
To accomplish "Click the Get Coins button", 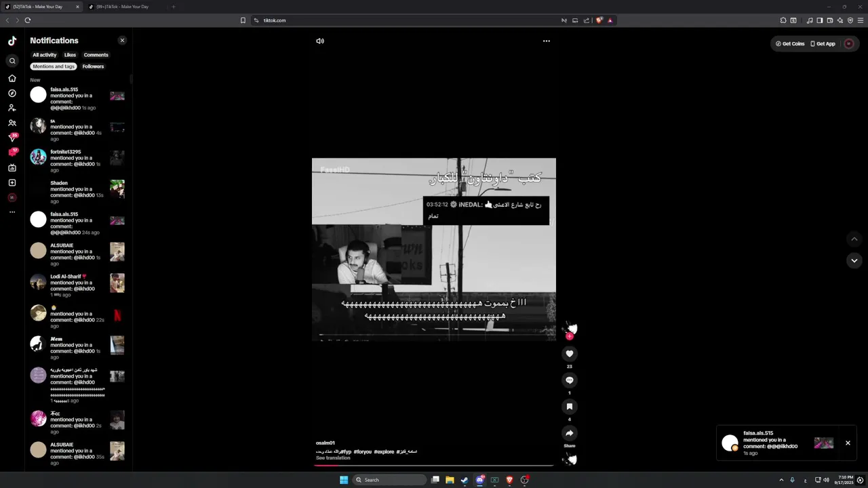I will [x=790, y=43].
